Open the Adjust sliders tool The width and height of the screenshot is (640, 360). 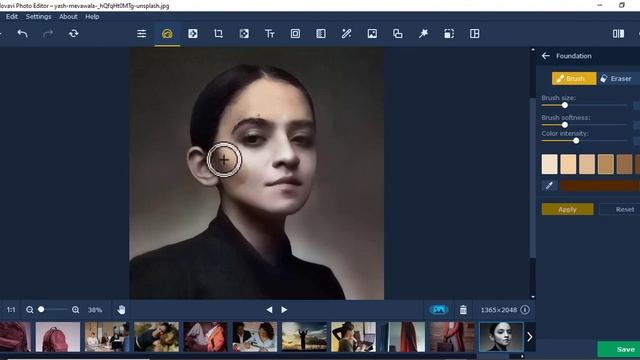coord(141,33)
